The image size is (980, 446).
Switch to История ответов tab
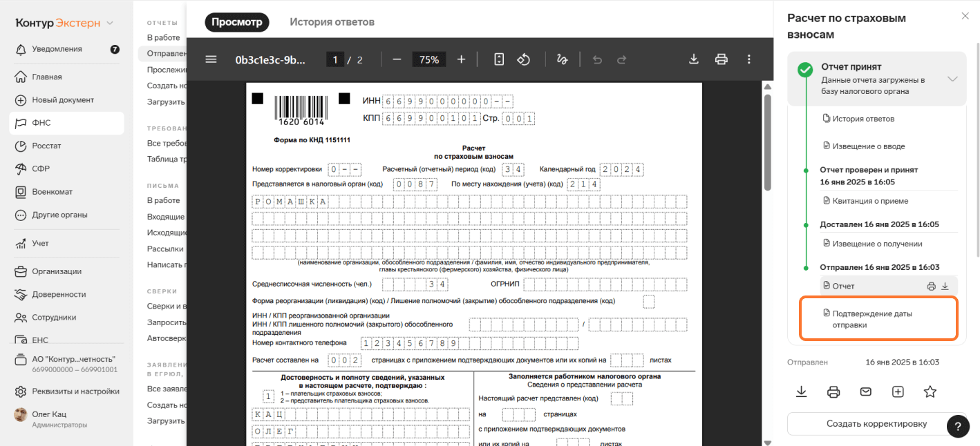pyautogui.click(x=332, y=22)
